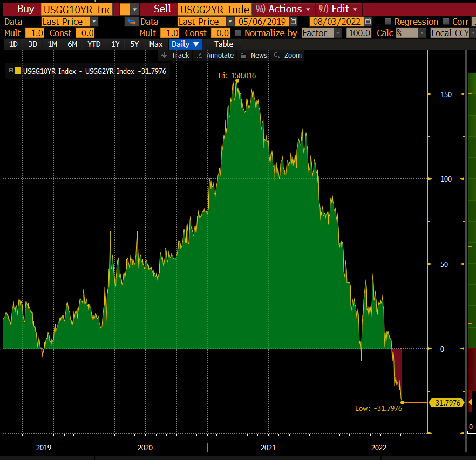Viewport: 476px width, 460px height.
Task: Click the yellow legend marker for USGG10YR Index
Action: pos(16,71)
